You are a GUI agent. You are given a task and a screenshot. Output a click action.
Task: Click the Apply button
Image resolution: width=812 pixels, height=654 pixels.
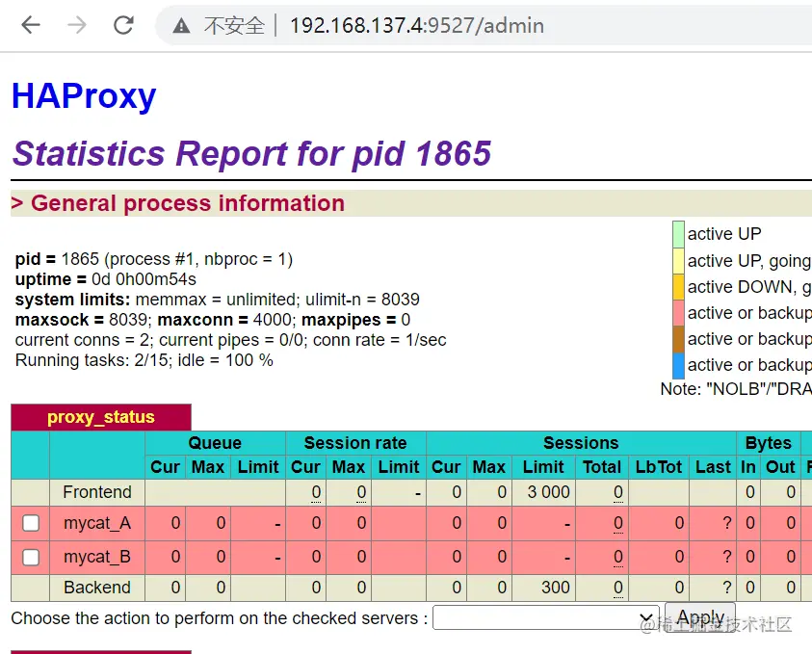click(x=700, y=617)
